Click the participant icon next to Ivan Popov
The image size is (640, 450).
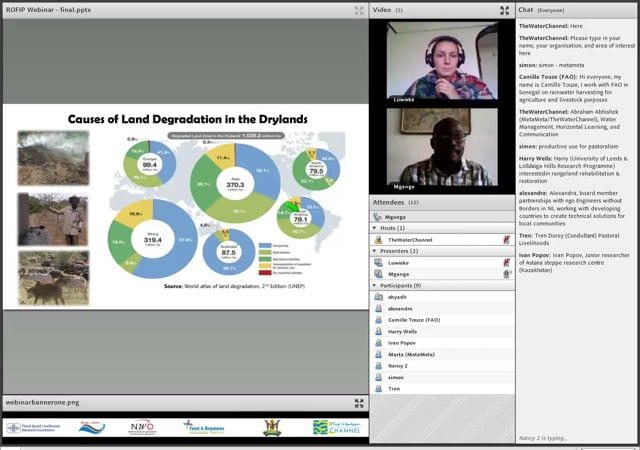click(x=378, y=343)
